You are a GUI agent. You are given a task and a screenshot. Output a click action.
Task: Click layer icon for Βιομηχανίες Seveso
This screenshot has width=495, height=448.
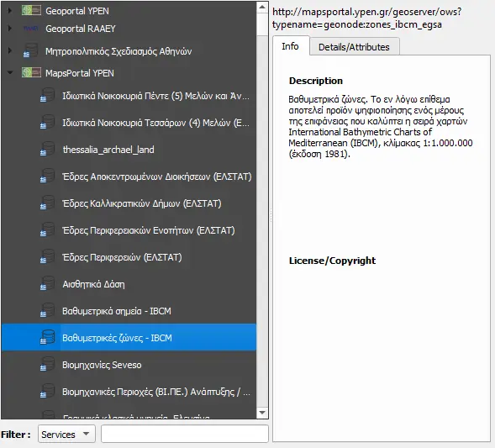[47, 365]
